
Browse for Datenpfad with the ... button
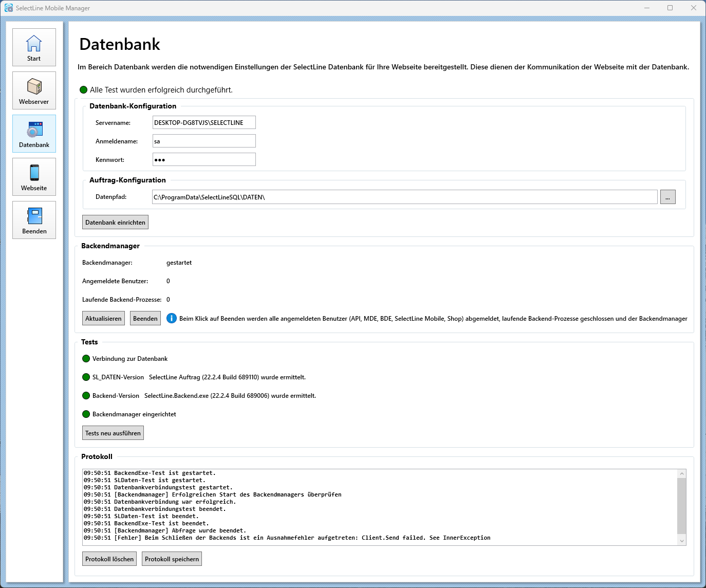pos(668,197)
